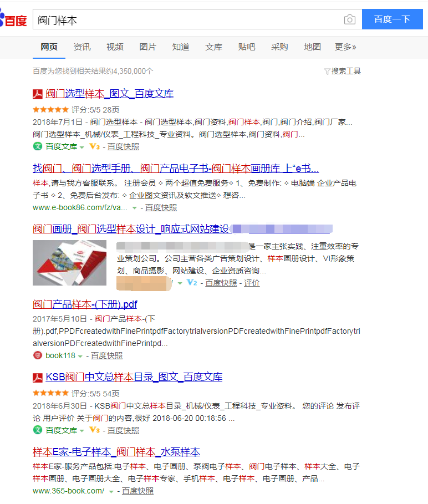The width and height of the screenshot is (428, 504).
Task: Click 百度一下 search button
Action: 393,19
